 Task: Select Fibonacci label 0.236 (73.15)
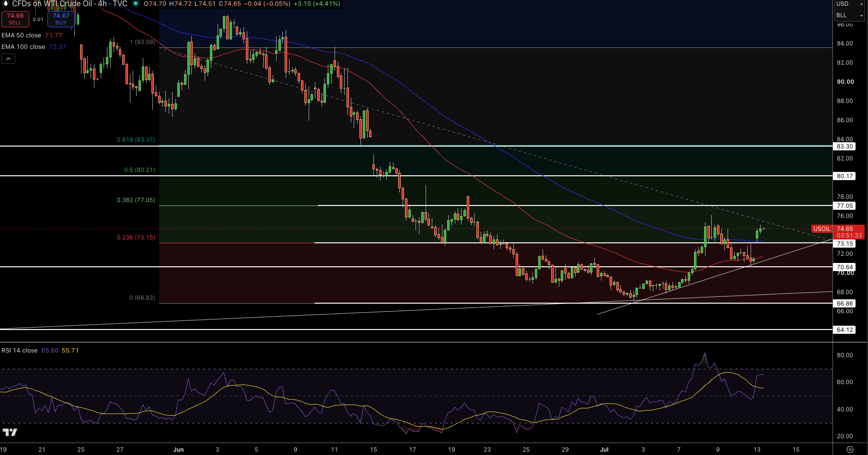click(136, 238)
